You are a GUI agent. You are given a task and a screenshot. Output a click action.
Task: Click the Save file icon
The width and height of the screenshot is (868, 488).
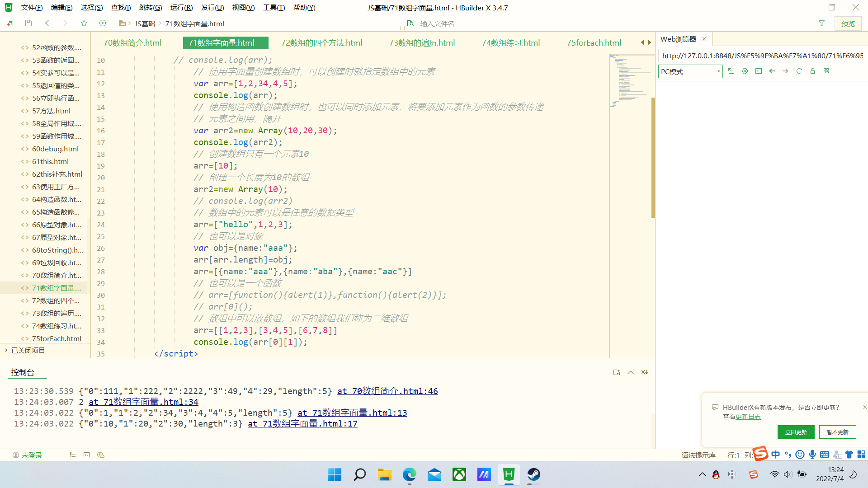click(x=28, y=23)
